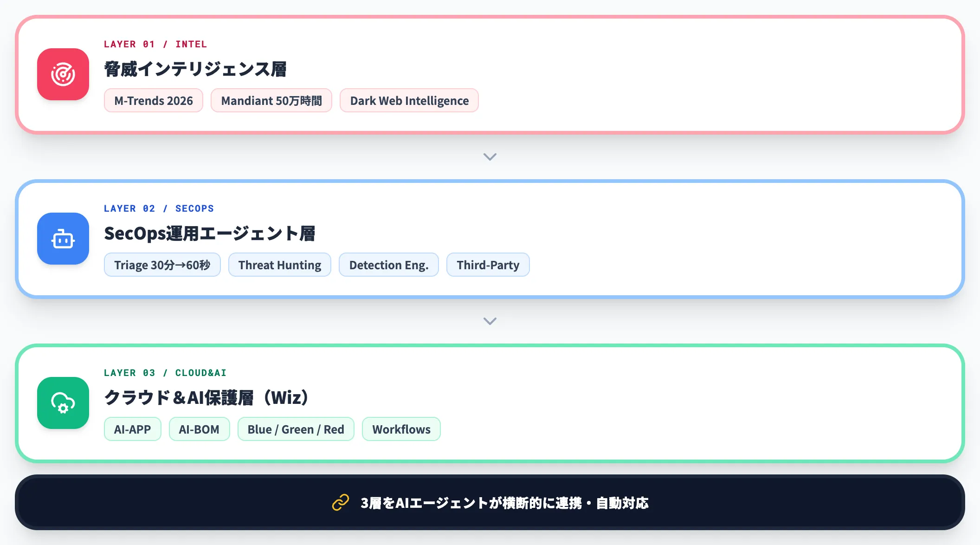Click the green cloud gear icon
The width and height of the screenshot is (980, 545).
[63, 403]
